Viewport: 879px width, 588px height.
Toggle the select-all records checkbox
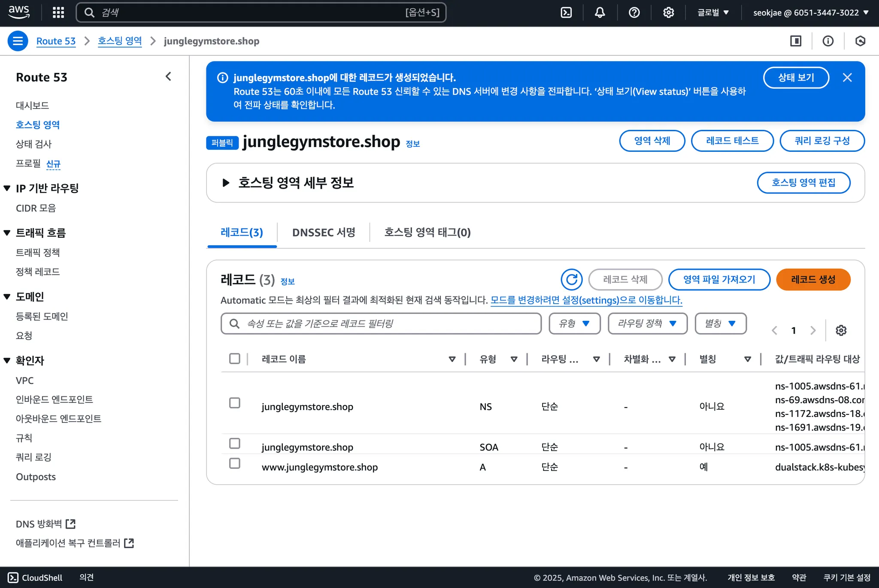[x=234, y=359]
